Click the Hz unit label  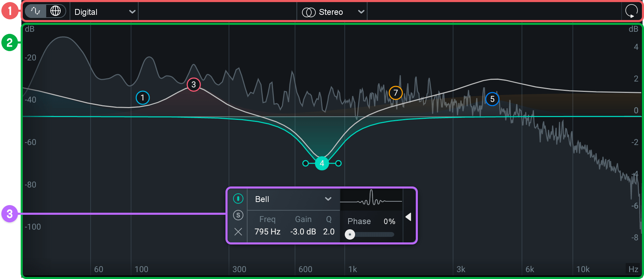click(633, 269)
